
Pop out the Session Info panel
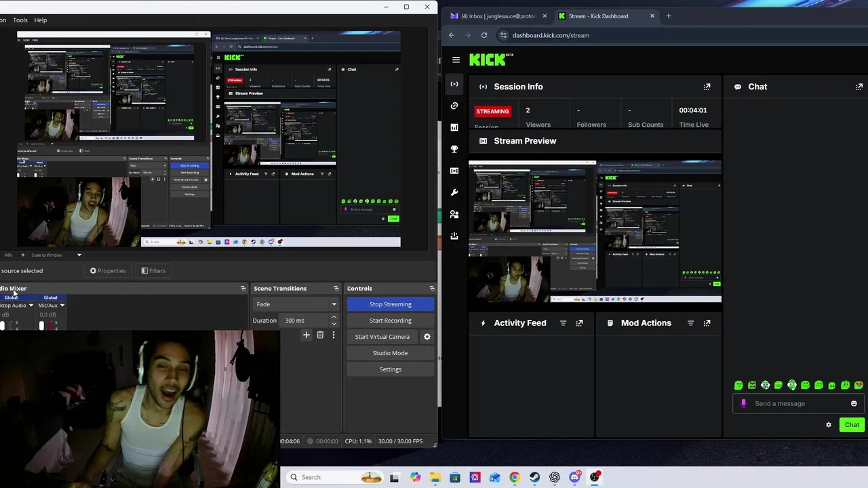[707, 87]
